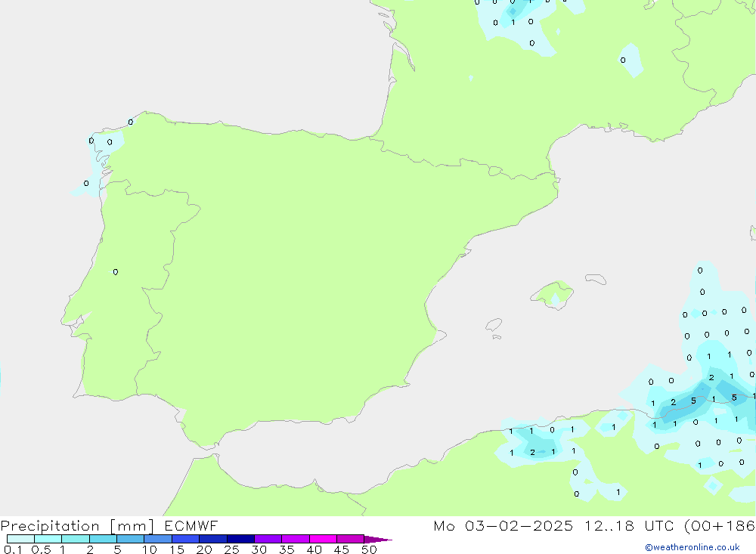Click the 0.1–0.5 mm palest legend swatch
This screenshot has height=554, width=756.
pyautogui.click(x=20, y=539)
